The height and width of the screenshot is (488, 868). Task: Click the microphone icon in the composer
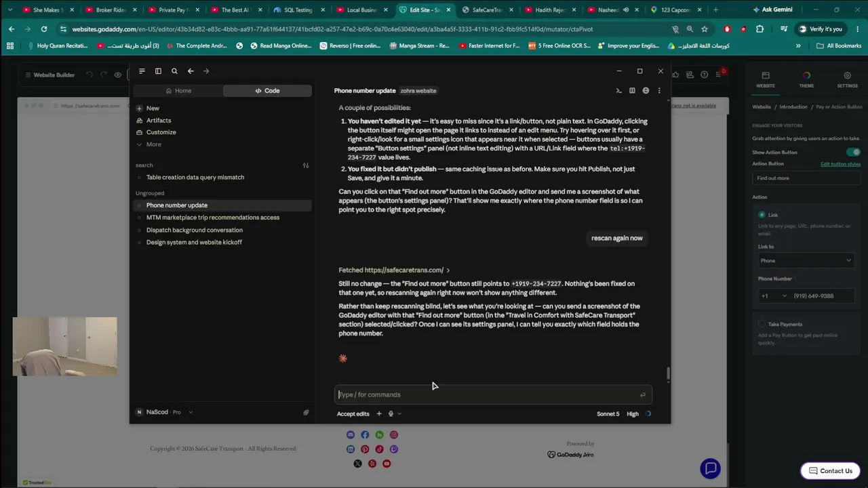point(391,414)
